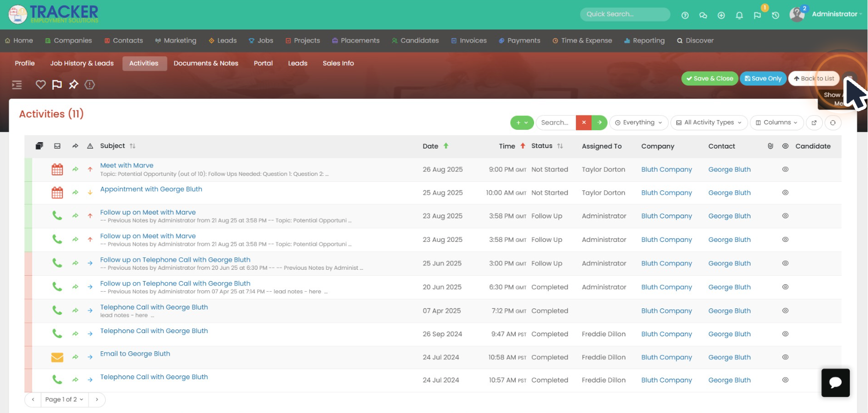Screen dimensions: 868x413
Task: Open the Columns dropdown
Action: [x=777, y=123]
